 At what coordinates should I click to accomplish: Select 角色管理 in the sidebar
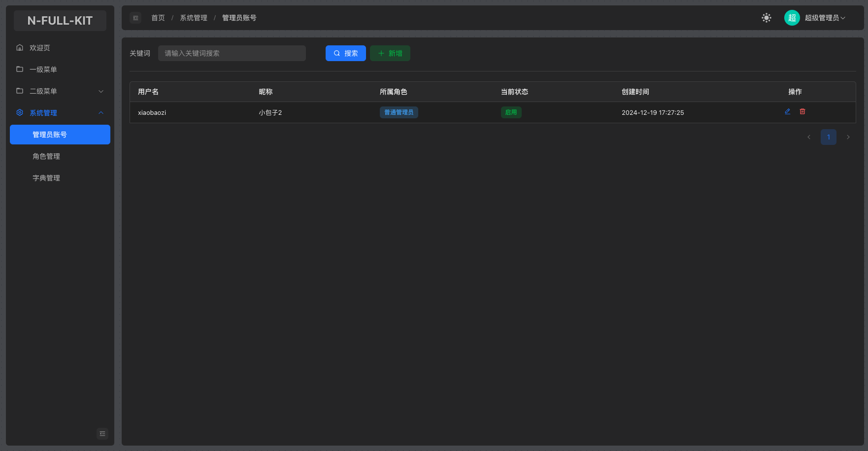(46, 156)
